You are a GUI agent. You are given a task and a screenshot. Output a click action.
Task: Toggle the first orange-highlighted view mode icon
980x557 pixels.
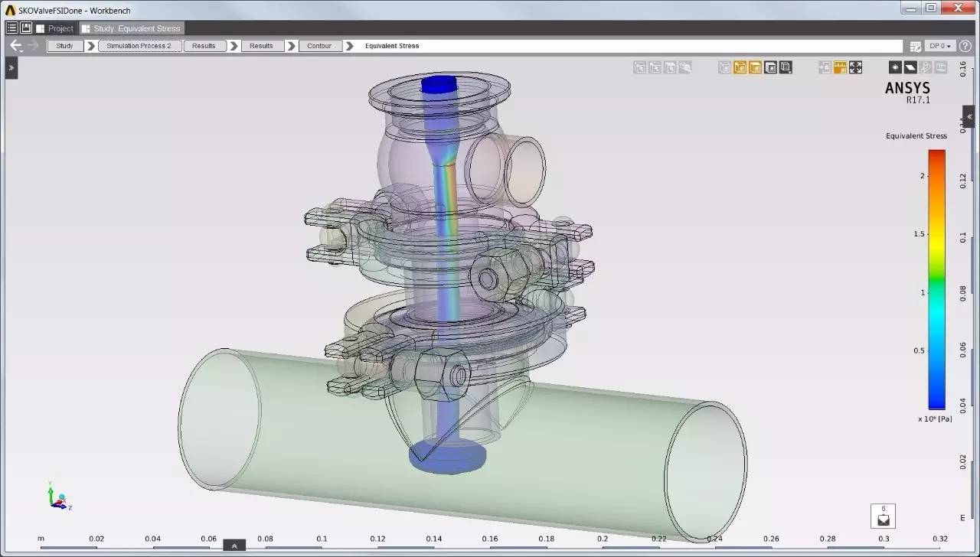coord(740,67)
